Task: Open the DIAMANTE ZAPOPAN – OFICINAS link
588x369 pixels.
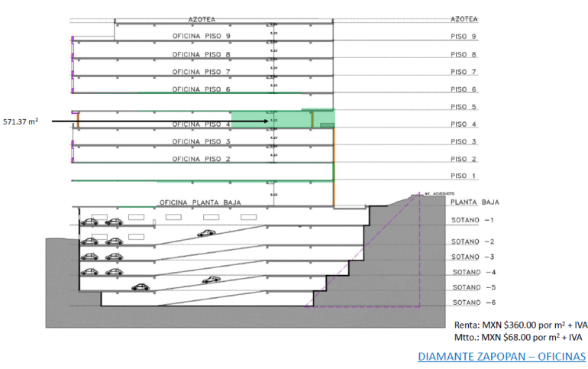Action: coord(502,357)
